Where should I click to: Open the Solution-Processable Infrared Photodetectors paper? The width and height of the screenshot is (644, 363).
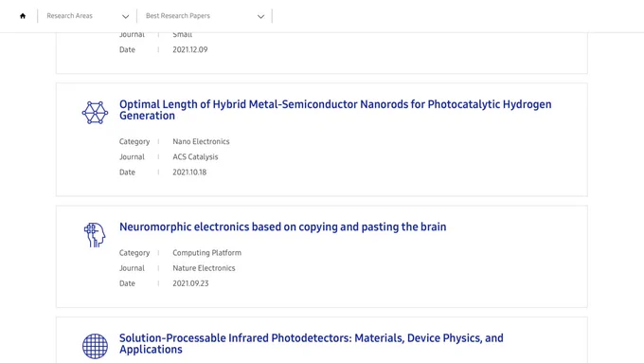point(311,344)
